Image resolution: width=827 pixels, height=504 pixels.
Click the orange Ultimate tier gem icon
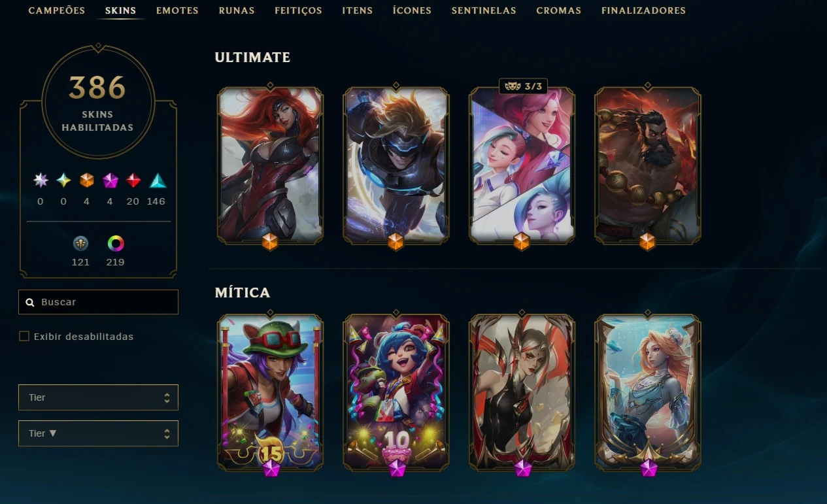pos(87,180)
